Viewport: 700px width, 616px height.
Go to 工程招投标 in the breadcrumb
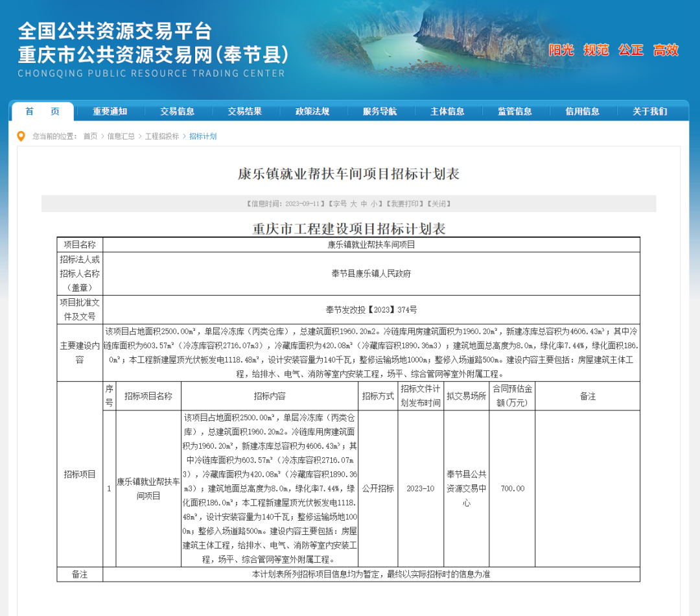pos(162,136)
